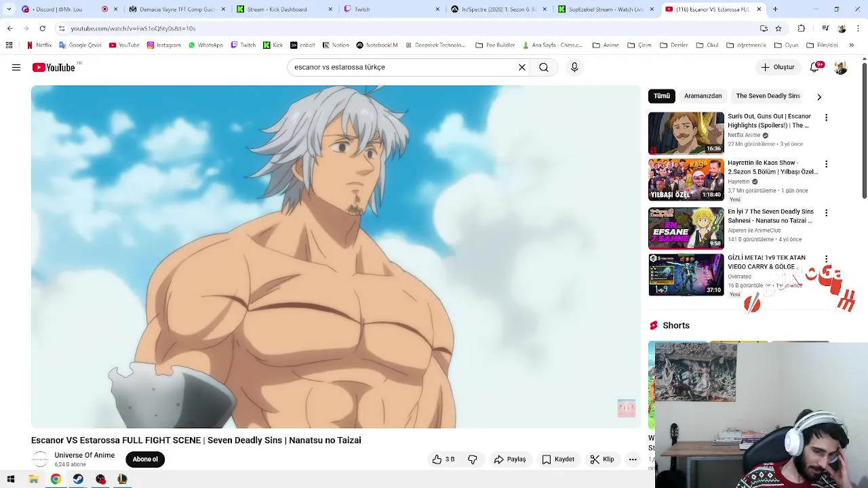The image size is (868, 488).
Task: Start voice search with microphone icon
Action: pos(574,67)
